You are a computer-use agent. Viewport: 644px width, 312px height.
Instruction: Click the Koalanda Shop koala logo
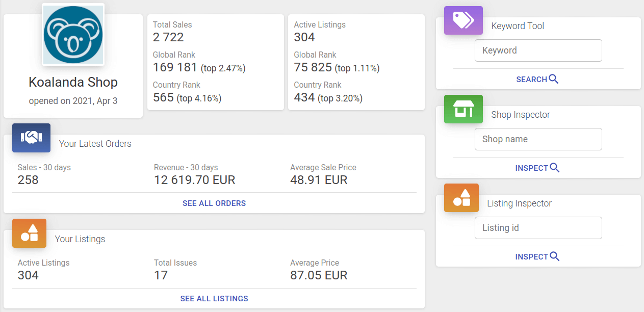73,35
